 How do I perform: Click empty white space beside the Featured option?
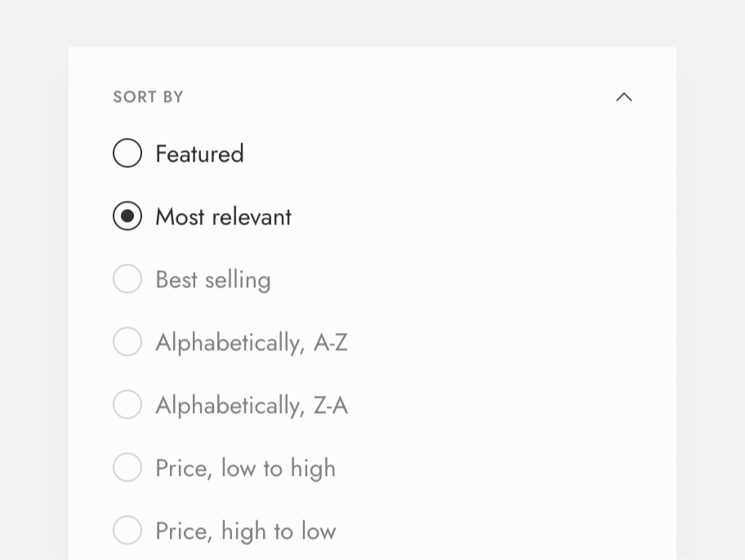[427, 153]
